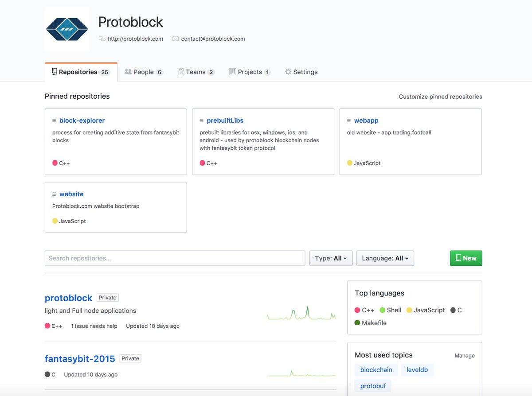Filter by Shell in Top languages

tap(390, 310)
